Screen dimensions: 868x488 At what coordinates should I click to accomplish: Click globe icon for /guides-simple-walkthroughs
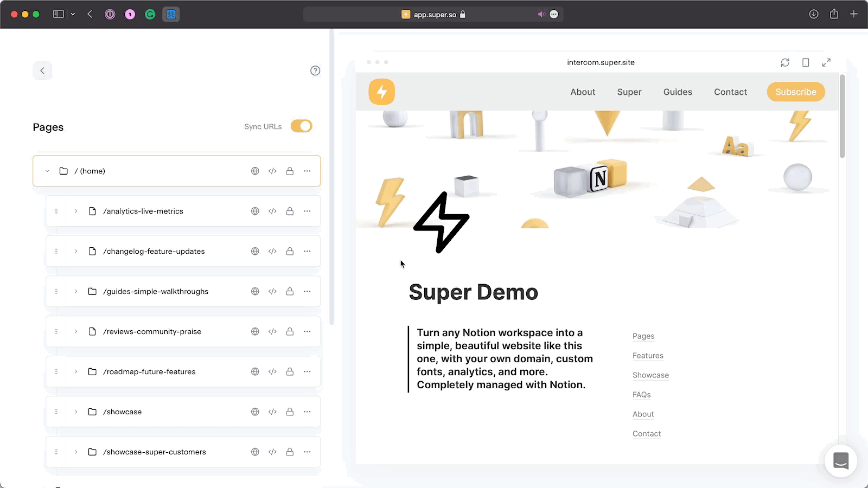point(255,291)
